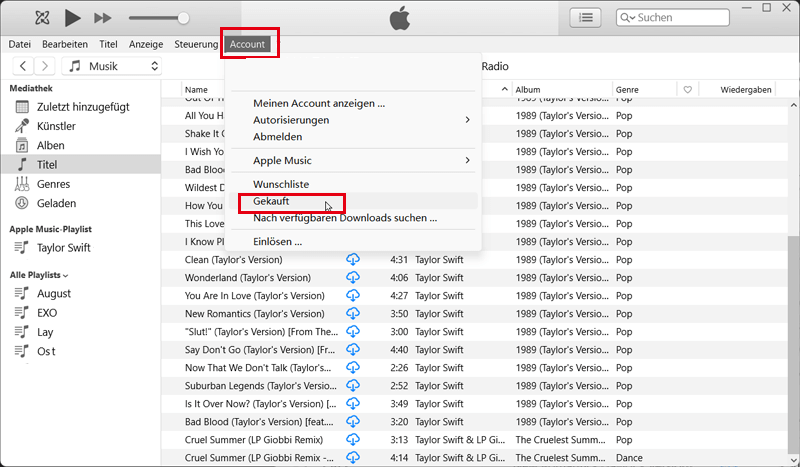Open Künstler in the sidebar
The height and width of the screenshot is (467, 800).
(56, 126)
